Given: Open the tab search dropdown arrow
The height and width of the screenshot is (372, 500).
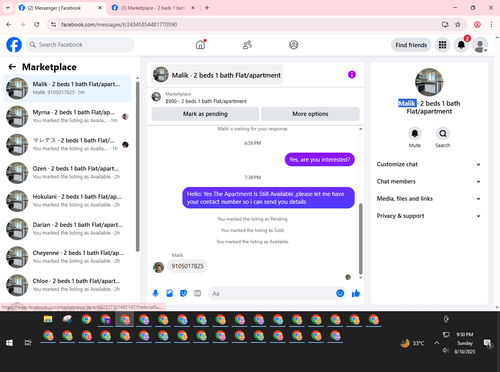Looking at the screenshot, I should tap(8, 8).
